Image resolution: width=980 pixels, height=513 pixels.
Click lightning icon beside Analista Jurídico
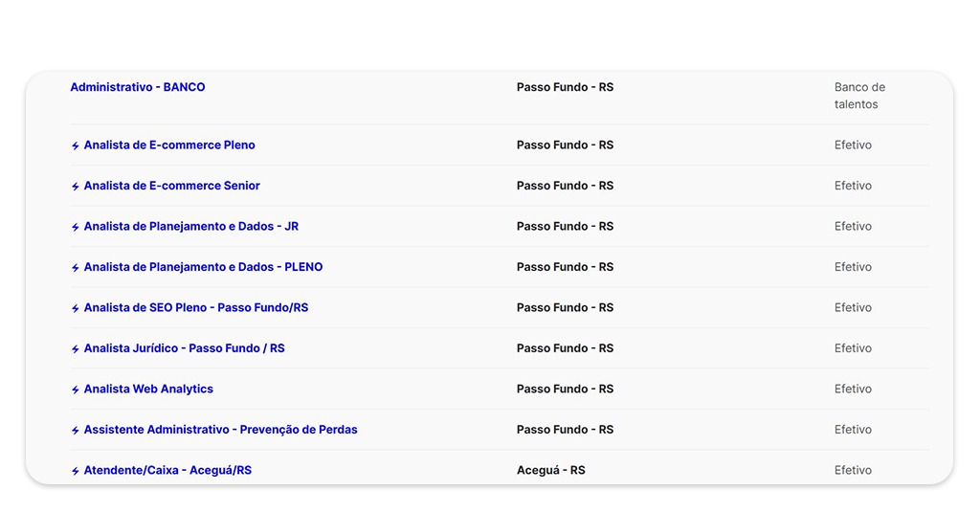coord(76,349)
